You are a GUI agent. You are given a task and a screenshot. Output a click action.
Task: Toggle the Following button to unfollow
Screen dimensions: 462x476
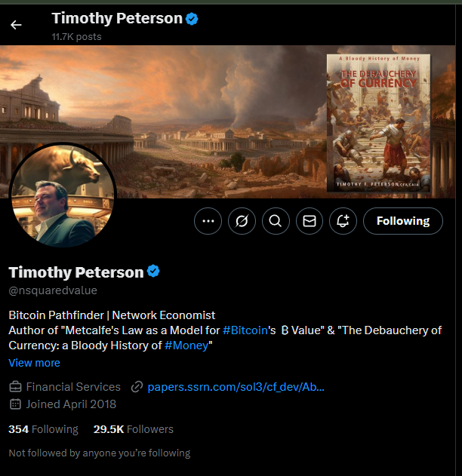coord(403,221)
